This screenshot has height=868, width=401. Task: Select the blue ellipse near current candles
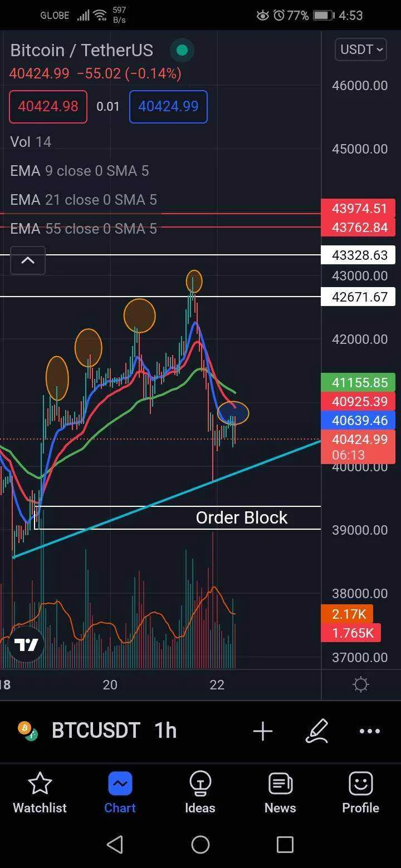(233, 413)
